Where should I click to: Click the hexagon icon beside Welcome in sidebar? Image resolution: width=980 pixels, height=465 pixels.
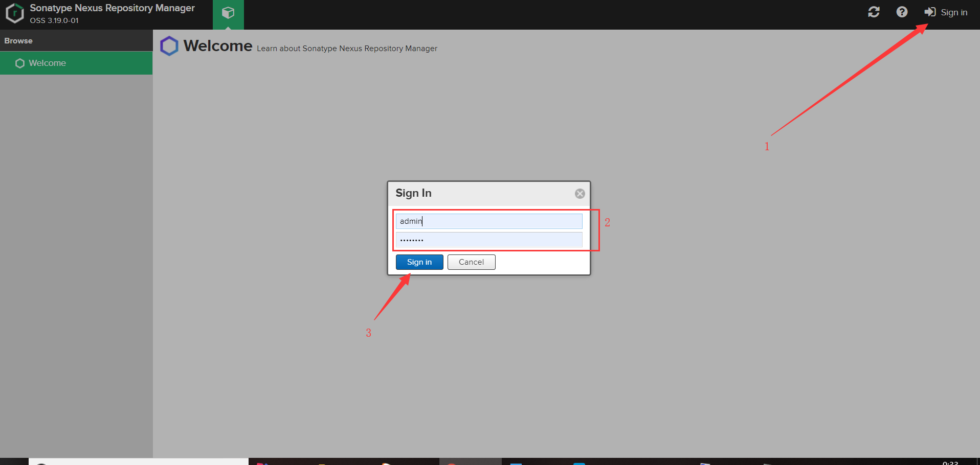(20, 63)
